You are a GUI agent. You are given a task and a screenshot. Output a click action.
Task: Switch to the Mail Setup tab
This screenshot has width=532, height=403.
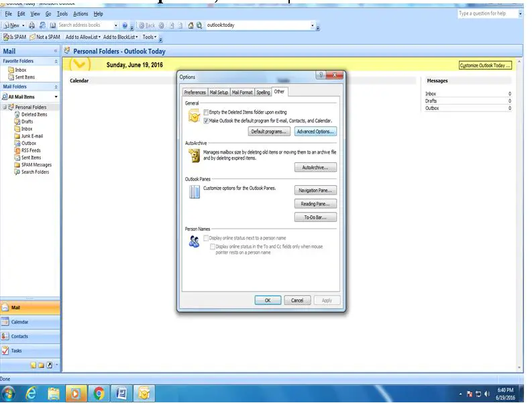pos(219,93)
